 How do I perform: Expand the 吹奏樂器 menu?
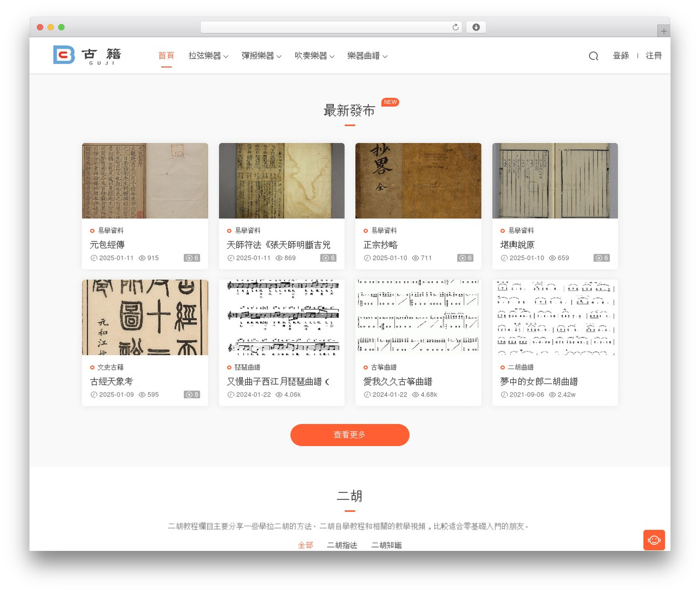click(314, 56)
